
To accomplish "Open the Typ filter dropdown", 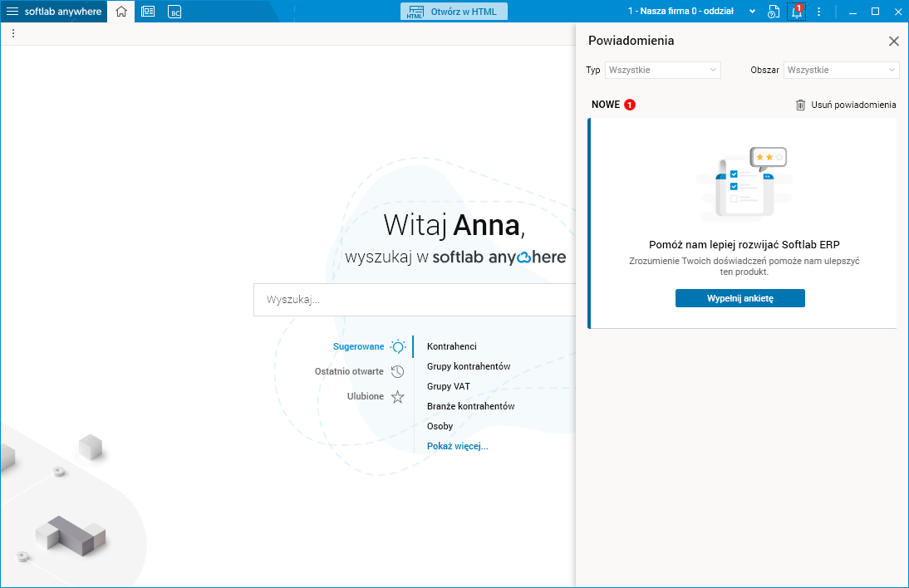I will (x=662, y=70).
